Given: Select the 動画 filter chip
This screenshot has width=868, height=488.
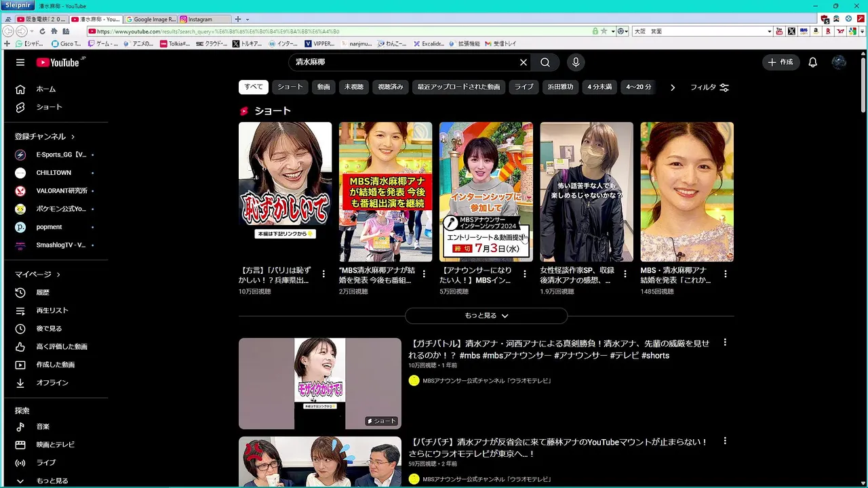Looking at the screenshot, I should (x=323, y=87).
